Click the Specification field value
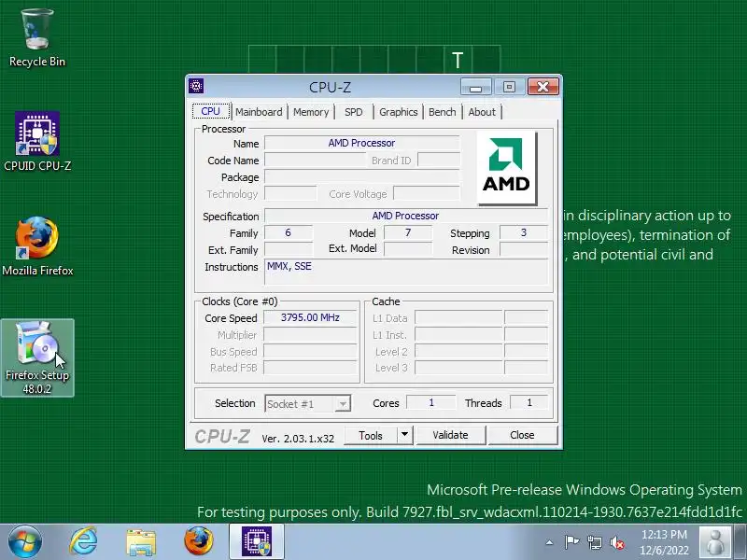Image resolution: width=747 pixels, height=560 pixels. (x=406, y=216)
